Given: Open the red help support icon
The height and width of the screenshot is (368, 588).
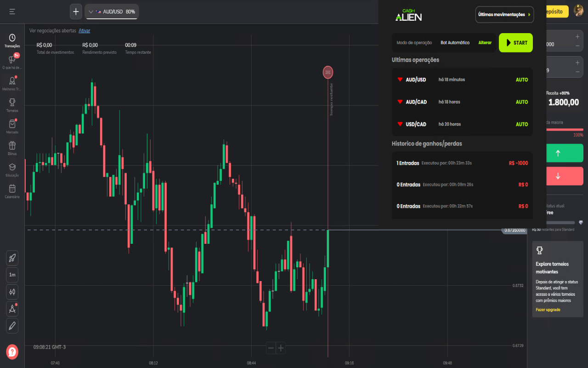Looking at the screenshot, I should (x=12, y=352).
